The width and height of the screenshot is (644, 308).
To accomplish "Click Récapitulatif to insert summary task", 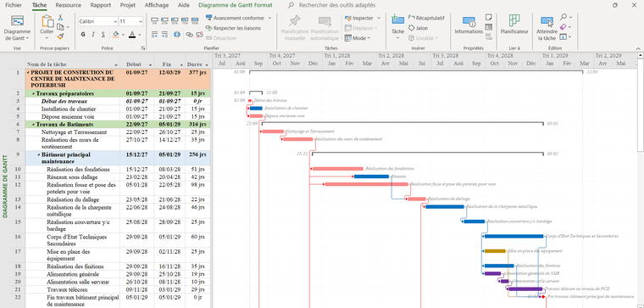I will point(426,18).
